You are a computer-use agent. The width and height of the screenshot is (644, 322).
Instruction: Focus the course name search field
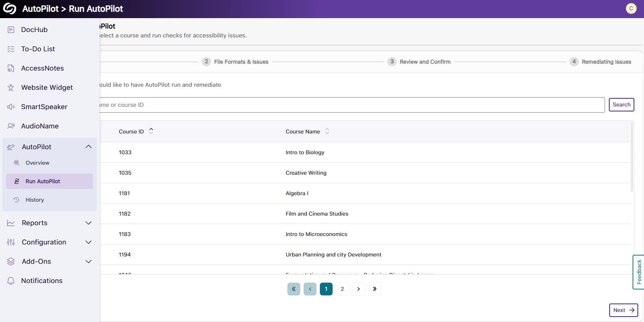click(351, 105)
